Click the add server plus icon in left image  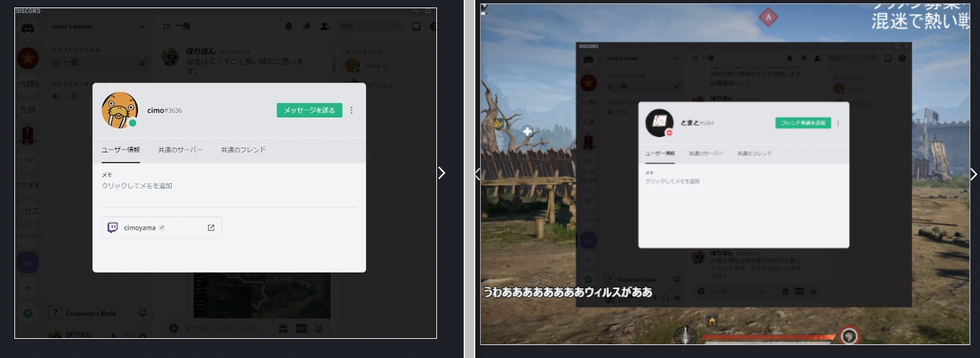click(28, 288)
